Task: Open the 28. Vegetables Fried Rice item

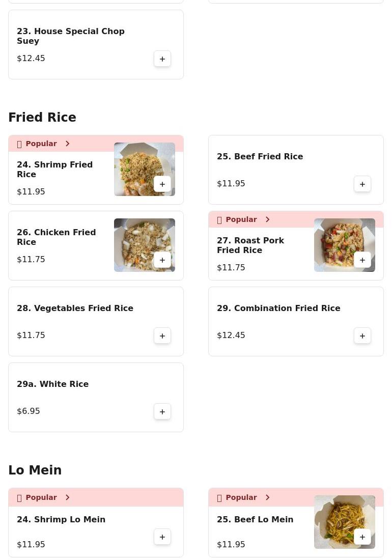Action: pyautogui.click(x=96, y=321)
